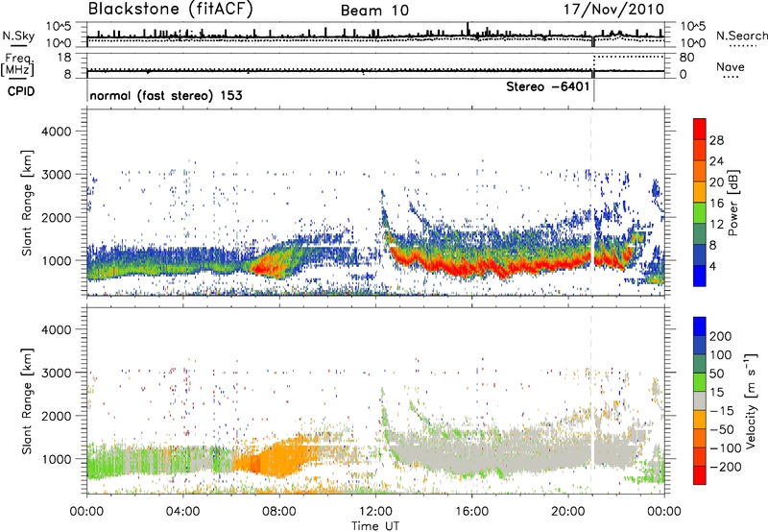
Task: Pick the Power colorbar segment between 16 and 20
Action: point(700,192)
